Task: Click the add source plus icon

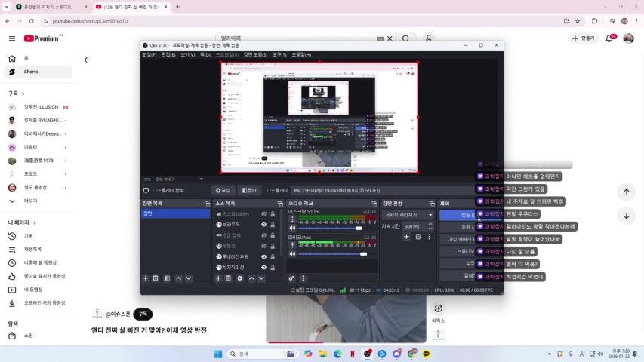Action: (x=218, y=278)
